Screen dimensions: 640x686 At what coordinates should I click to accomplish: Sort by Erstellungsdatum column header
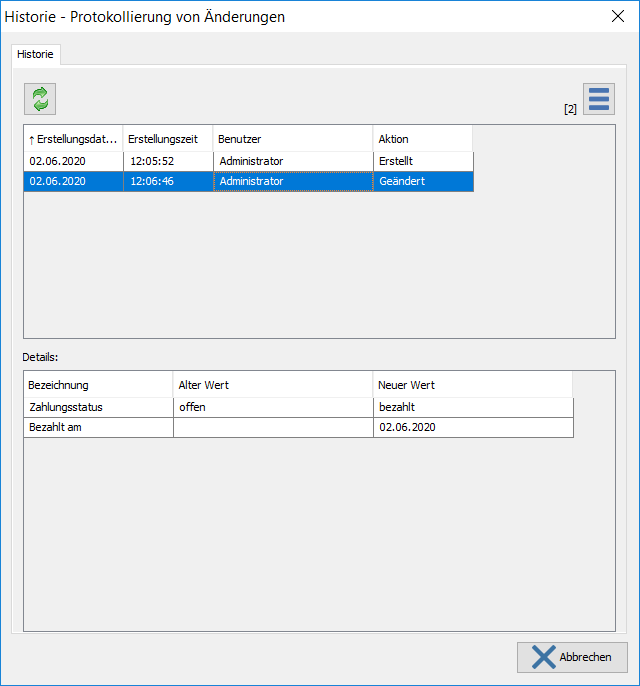73,139
